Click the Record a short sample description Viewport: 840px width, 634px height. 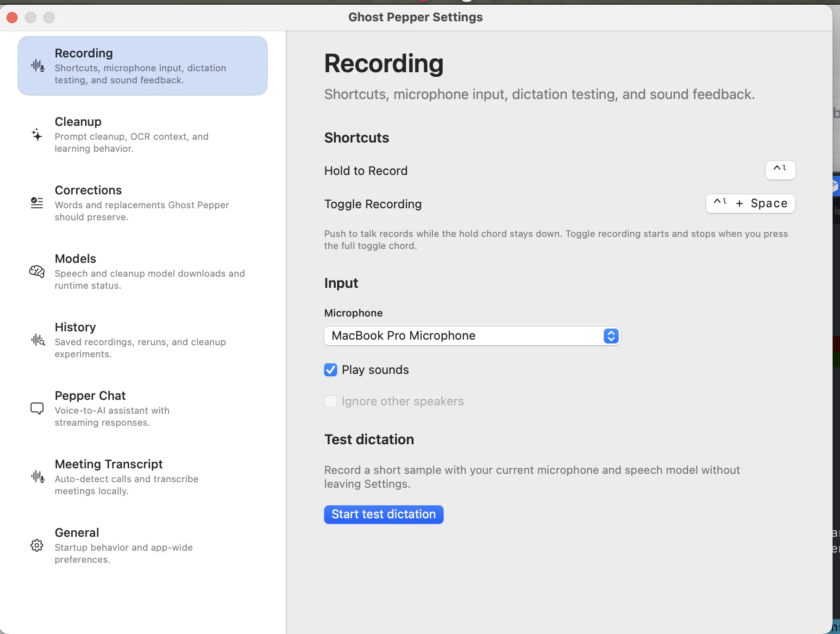[x=532, y=477]
